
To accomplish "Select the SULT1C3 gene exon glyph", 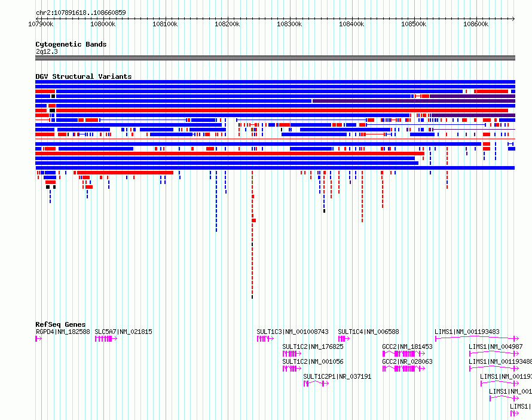I will pos(265,339).
